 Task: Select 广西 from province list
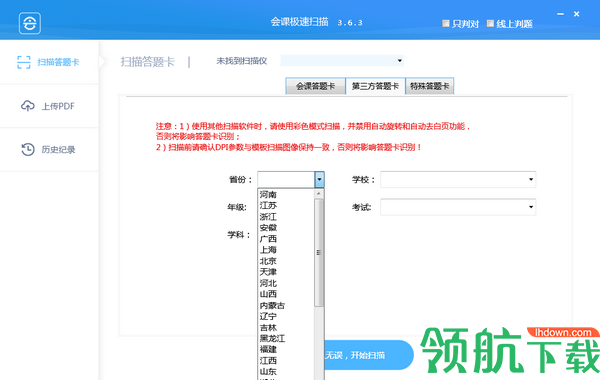[x=286, y=239]
